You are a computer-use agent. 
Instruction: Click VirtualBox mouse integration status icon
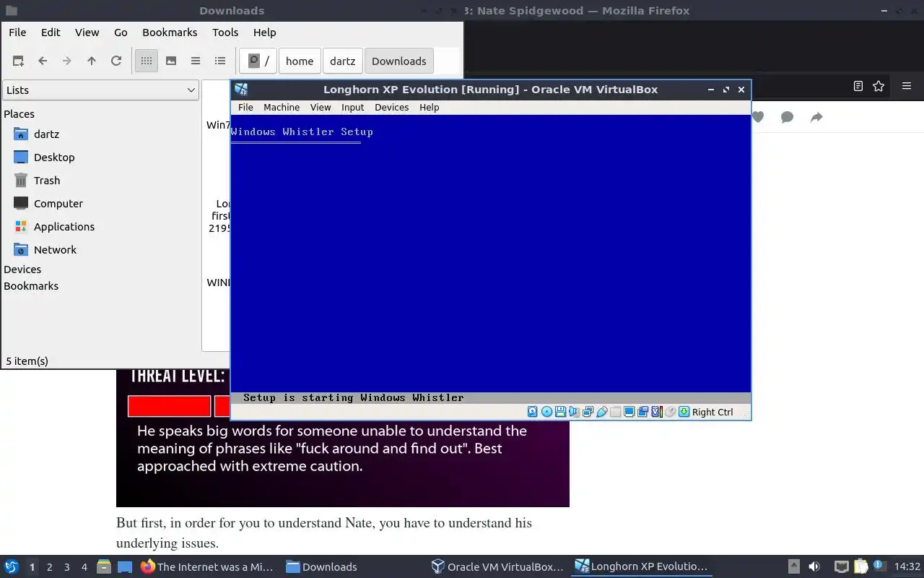click(x=670, y=412)
